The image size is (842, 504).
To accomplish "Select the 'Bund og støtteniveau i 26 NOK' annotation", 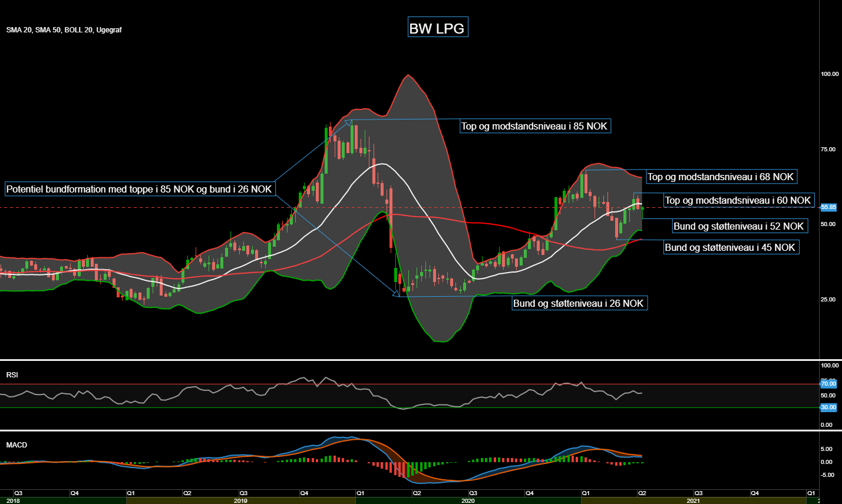I will pos(579,303).
